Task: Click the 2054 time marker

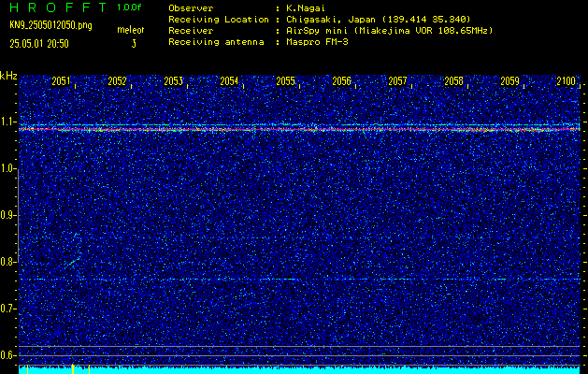Action: [x=229, y=81]
